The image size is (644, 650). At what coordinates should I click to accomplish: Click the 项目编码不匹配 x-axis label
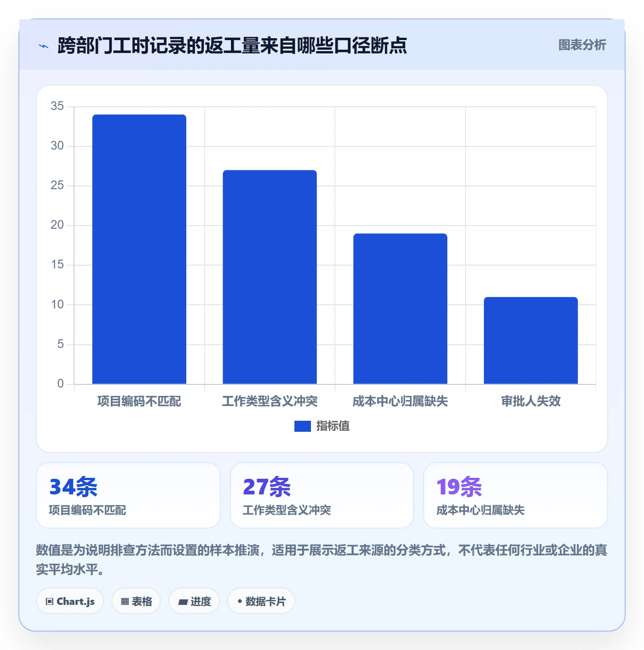(139, 401)
